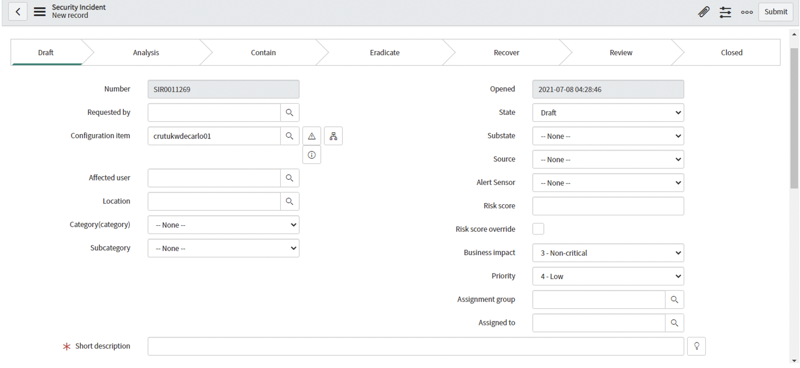Click the Configuration item field
800x368 pixels.
214,136
